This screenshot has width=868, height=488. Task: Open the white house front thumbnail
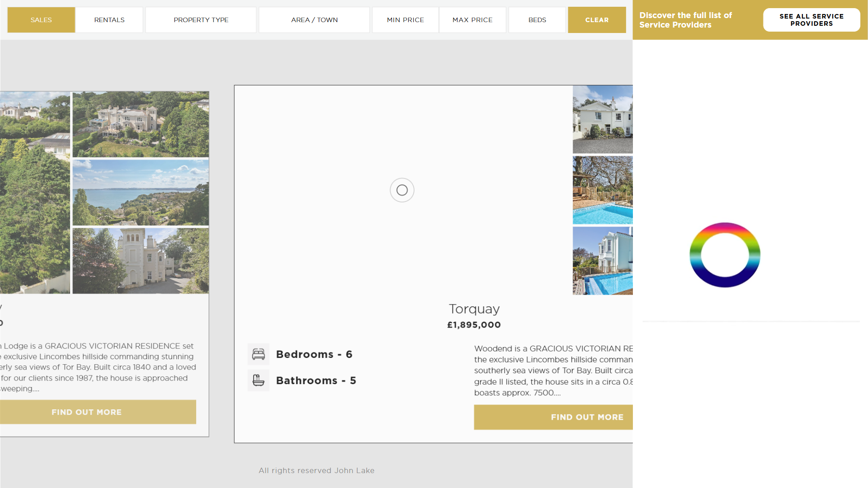click(x=603, y=120)
